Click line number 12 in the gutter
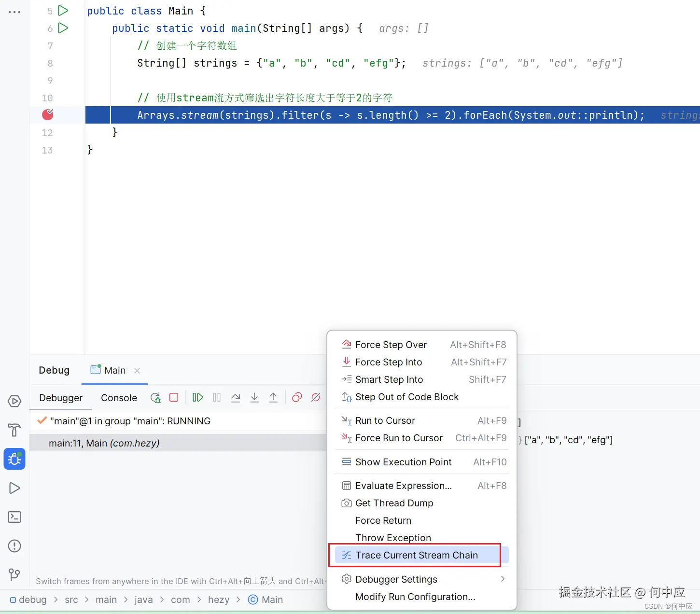 click(47, 133)
